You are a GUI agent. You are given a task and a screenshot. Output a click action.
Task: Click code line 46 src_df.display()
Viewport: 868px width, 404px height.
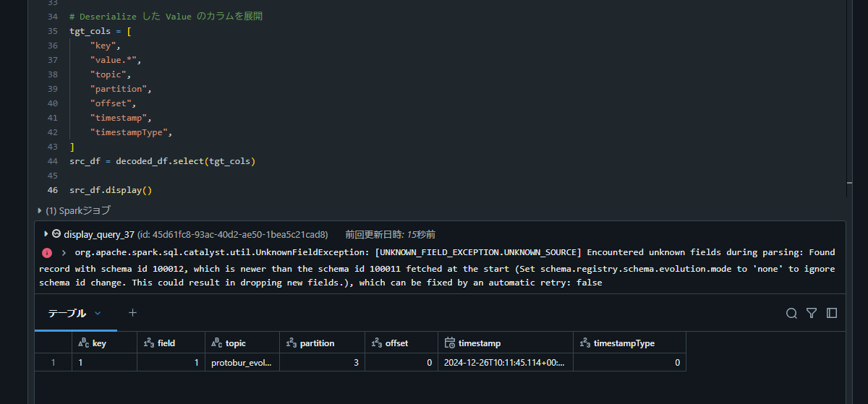tap(111, 191)
